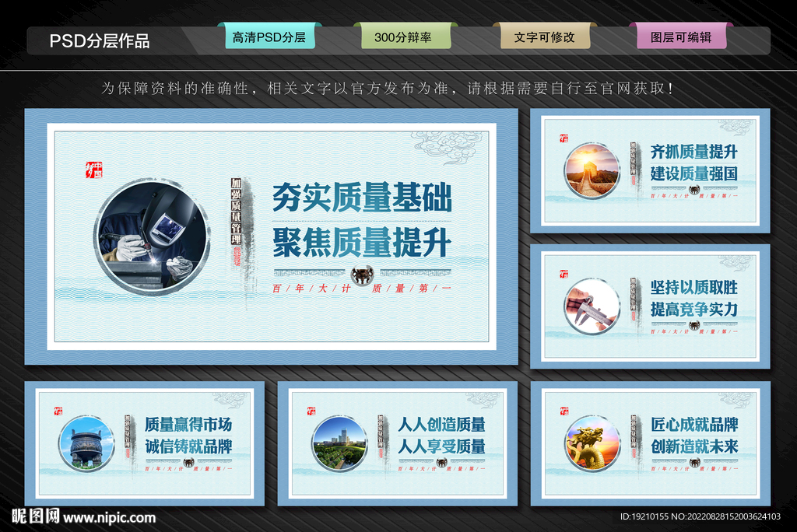Click the headline 夯实质量基础

point(362,197)
